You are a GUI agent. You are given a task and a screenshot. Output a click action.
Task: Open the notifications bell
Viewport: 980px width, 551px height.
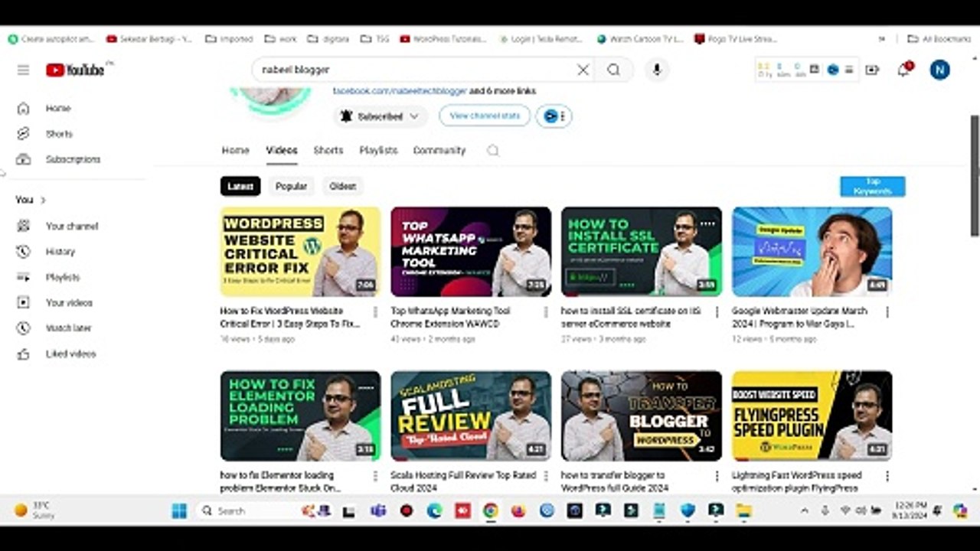(903, 70)
